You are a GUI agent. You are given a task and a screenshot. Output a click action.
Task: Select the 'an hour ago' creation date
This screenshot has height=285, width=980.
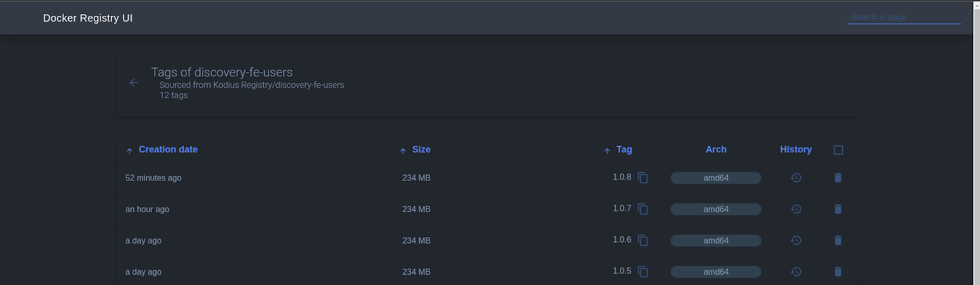click(x=147, y=209)
